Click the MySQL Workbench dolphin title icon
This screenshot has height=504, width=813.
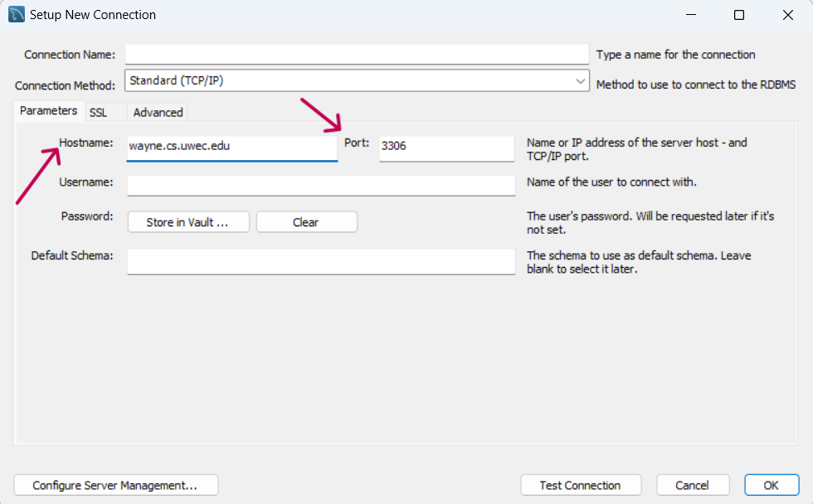[x=17, y=14]
